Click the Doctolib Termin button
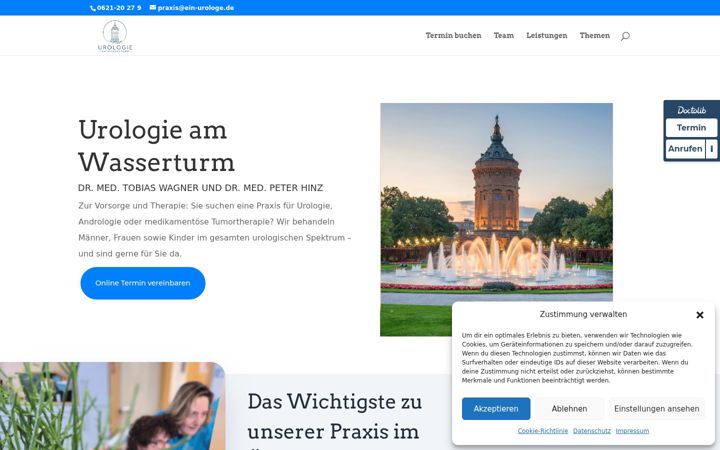Screen dimensions: 720x450 pos(691,128)
